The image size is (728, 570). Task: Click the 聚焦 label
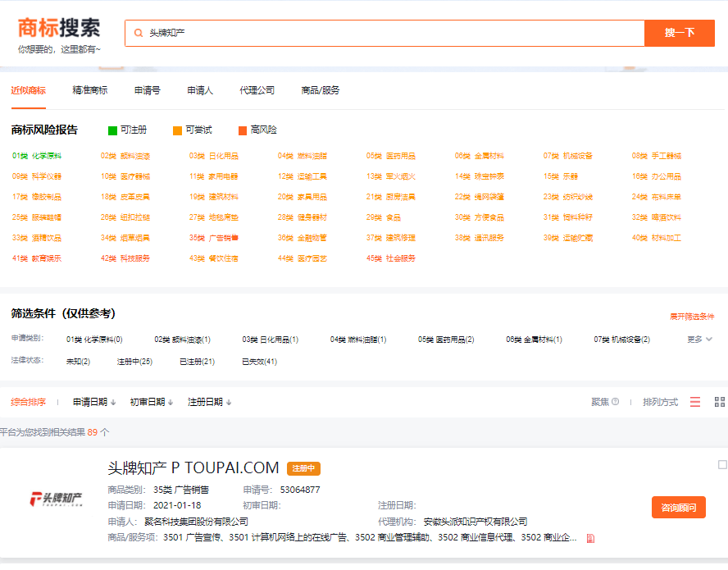[x=600, y=402]
